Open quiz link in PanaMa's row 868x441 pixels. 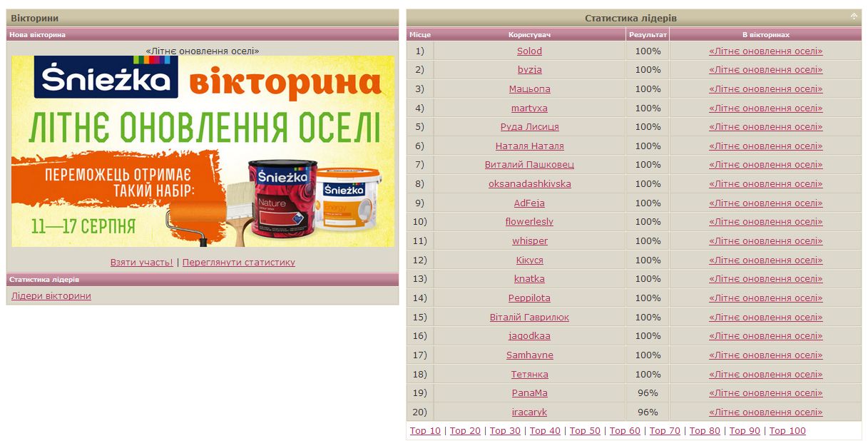pyautogui.click(x=765, y=392)
